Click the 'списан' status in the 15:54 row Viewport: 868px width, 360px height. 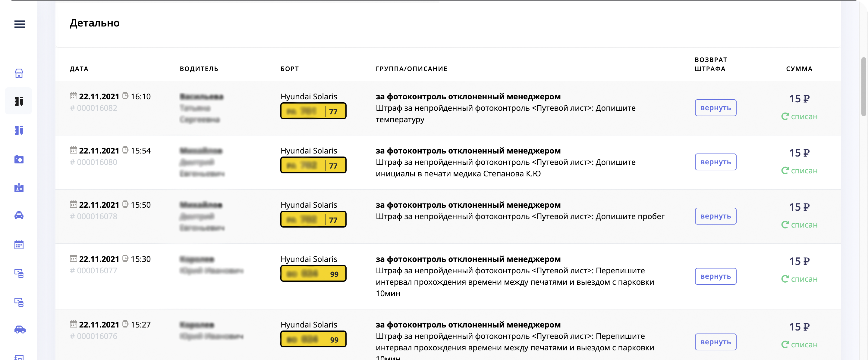point(804,171)
